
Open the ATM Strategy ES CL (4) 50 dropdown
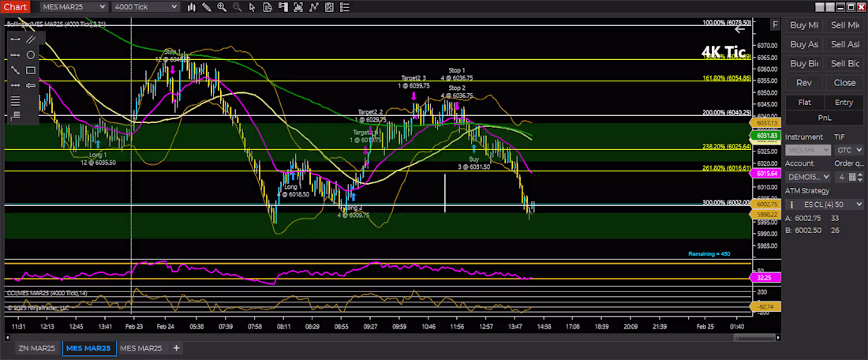tap(825, 204)
